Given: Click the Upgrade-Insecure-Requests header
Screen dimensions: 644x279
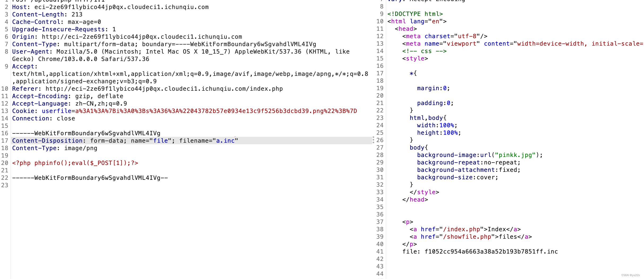Looking at the screenshot, I should click(x=64, y=29).
